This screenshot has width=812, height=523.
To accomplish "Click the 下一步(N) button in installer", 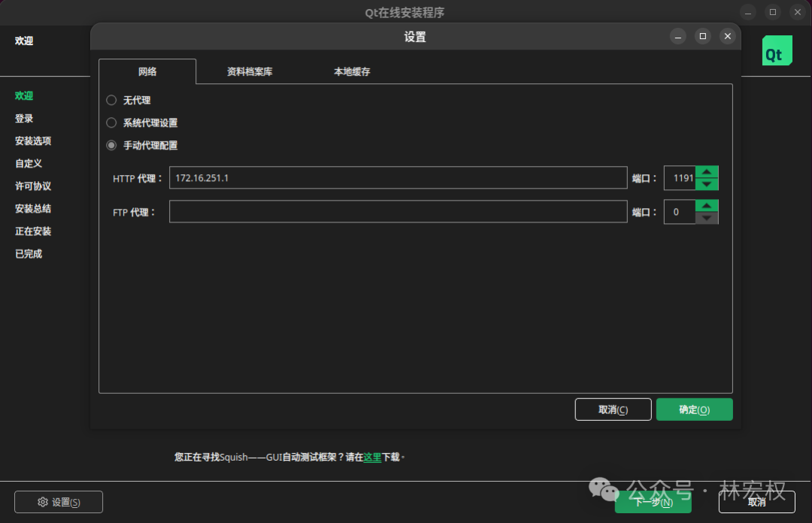I will point(653,502).
